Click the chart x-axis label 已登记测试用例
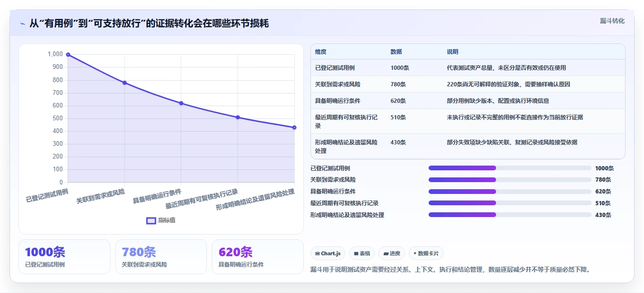 coord(47,195)
